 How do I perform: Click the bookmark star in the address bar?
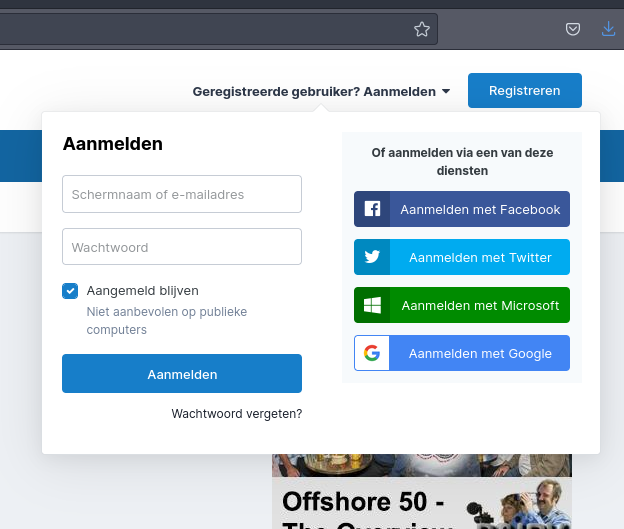(422, 29)
